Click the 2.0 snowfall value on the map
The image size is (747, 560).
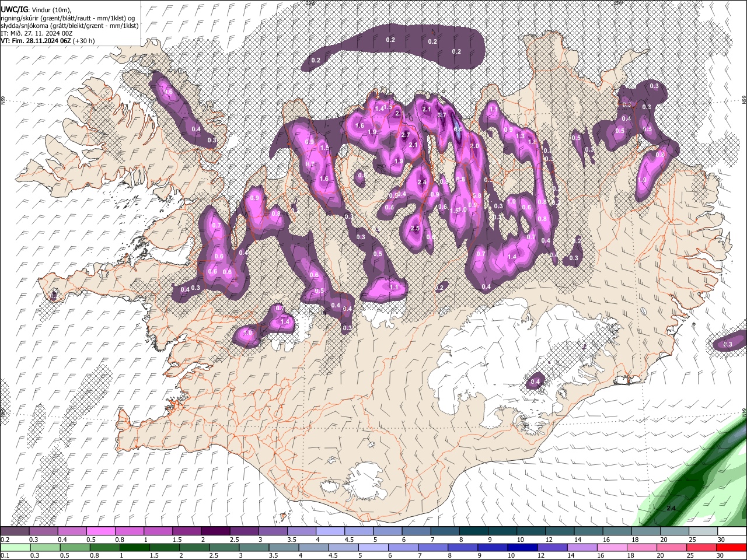coord(474,146)
